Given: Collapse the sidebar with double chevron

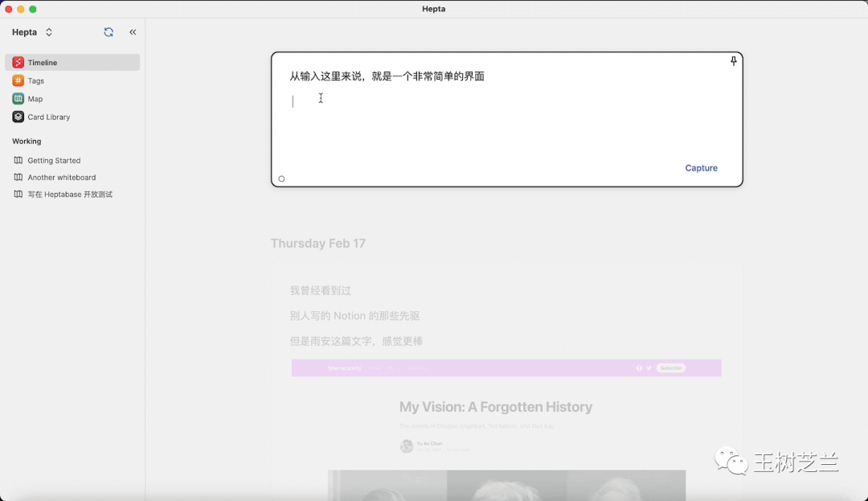Looking at the screenshot, I should (133, 32).
